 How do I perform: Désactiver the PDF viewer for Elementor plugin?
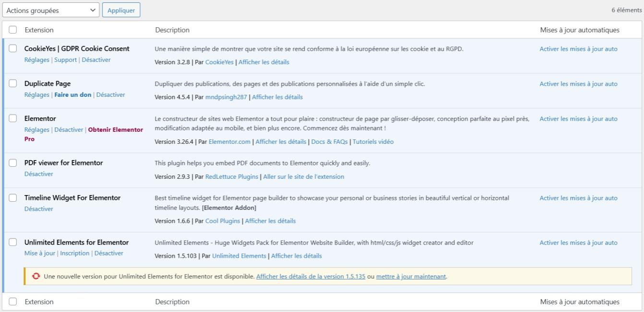[38, 173]
